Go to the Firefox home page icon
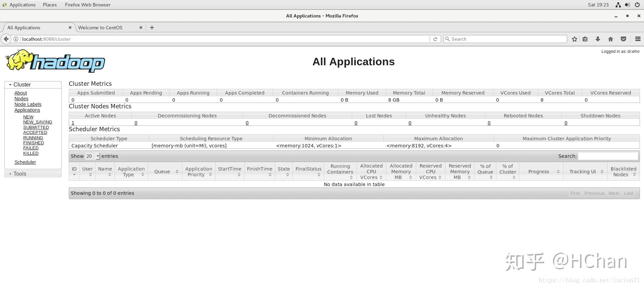Screen dimensions: 644x287 (x=611, y=39)
